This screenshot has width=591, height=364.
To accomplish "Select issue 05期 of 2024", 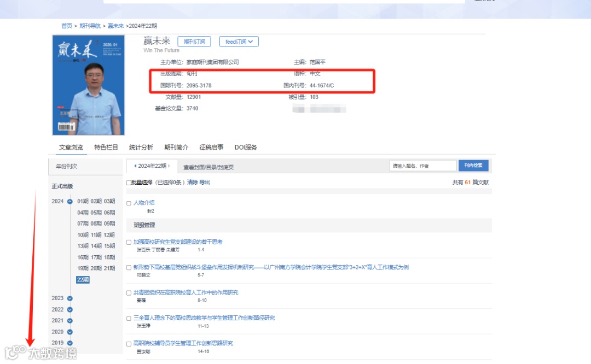I will click(x=96, y=213).
